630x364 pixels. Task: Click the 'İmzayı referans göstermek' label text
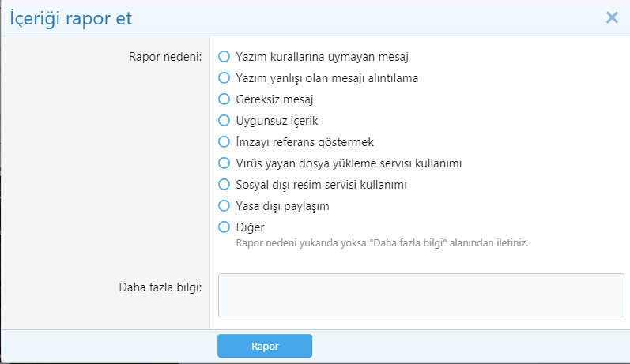[304, 142]
